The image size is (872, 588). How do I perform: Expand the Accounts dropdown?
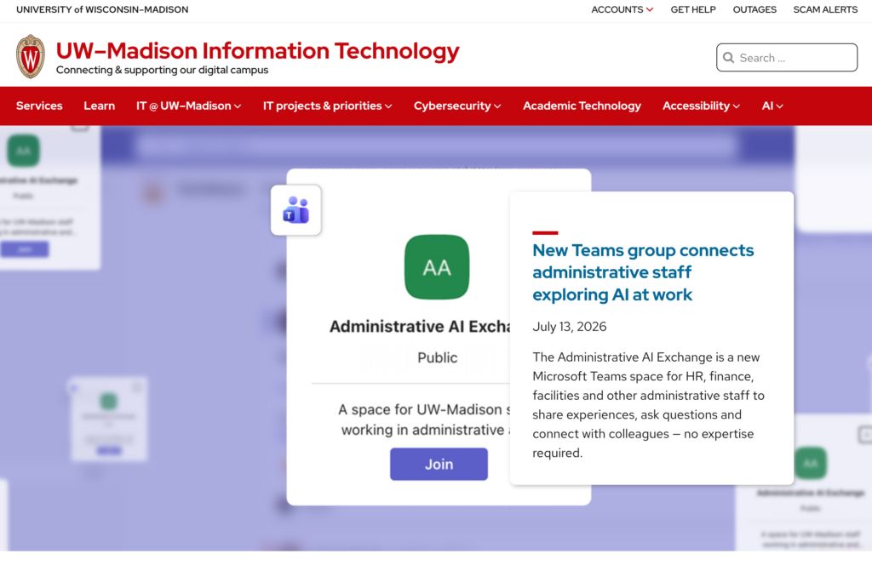(x=622, y=9)
